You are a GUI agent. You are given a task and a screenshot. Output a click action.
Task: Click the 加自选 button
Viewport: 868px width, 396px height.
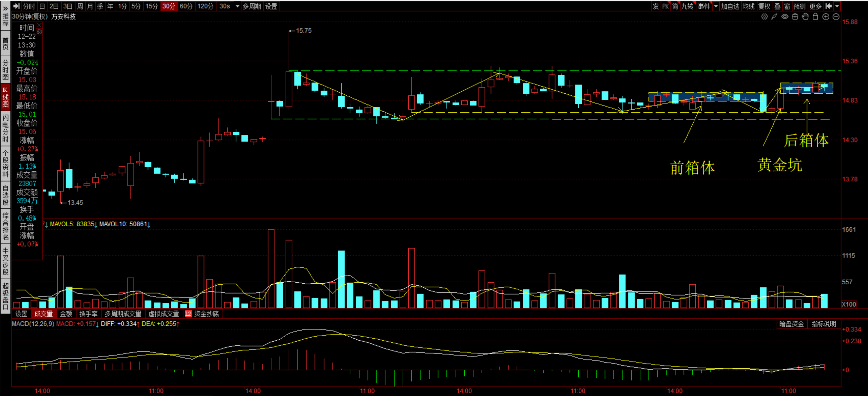click(730, 6)
